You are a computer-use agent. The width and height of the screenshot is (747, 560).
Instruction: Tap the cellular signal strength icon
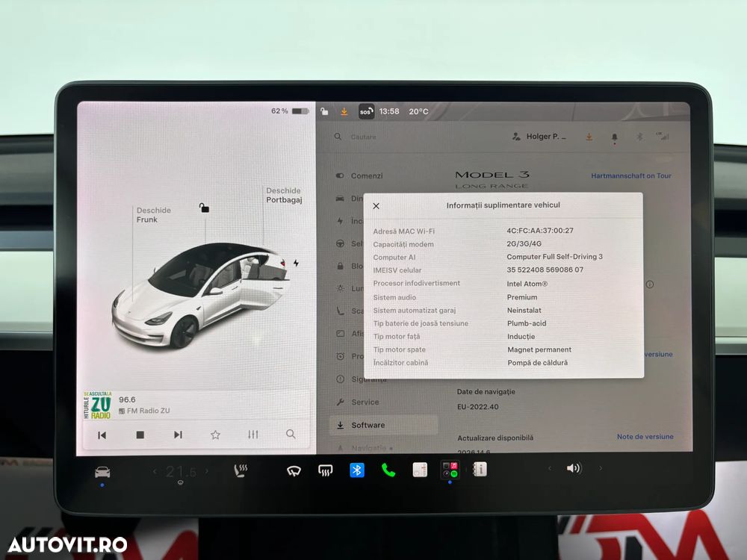(663, 136)
